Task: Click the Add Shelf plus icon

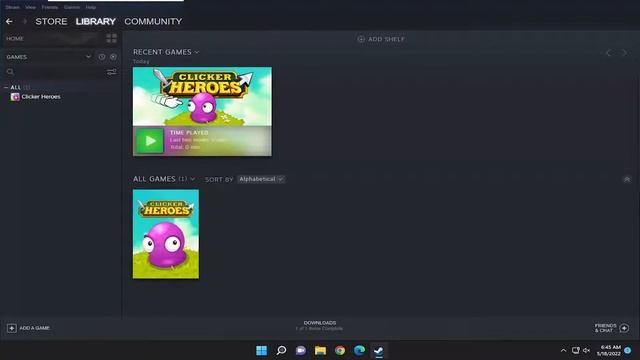Action: (x=361, y=39)
